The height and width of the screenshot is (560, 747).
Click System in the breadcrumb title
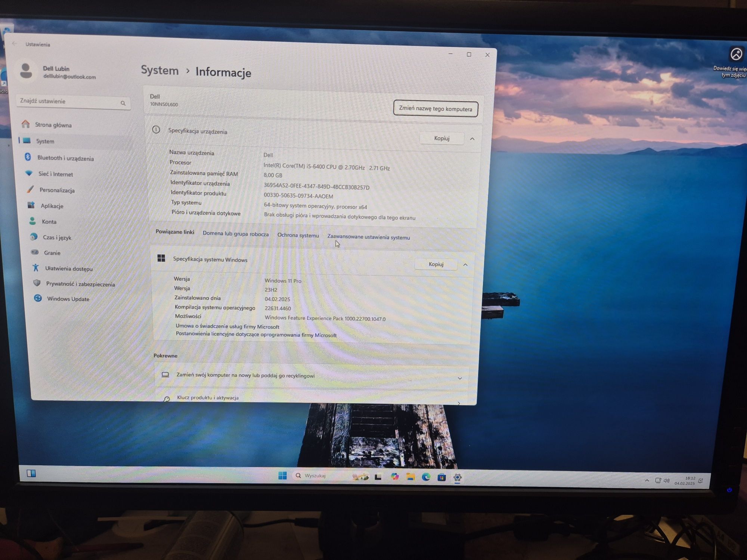point(159,70)
